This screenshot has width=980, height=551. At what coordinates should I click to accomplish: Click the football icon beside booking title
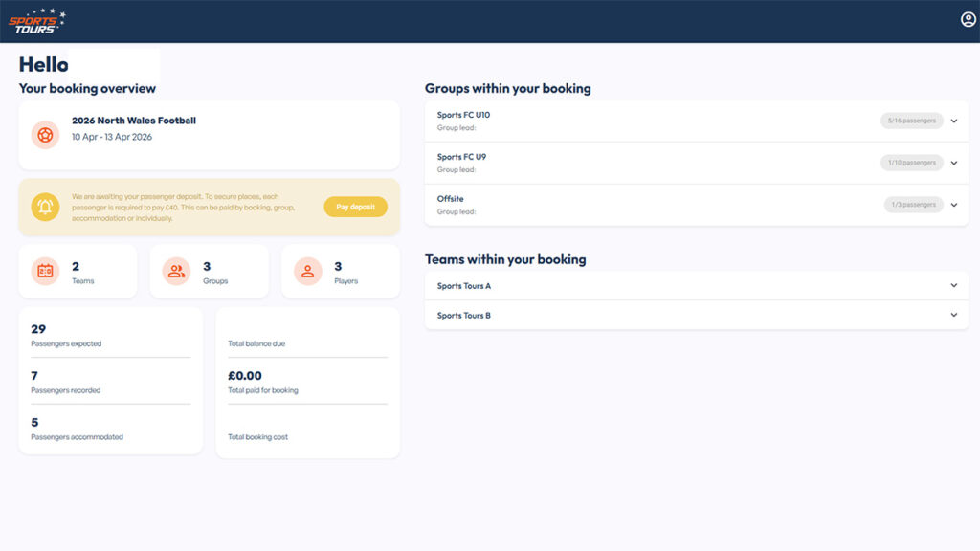[45, 135]
